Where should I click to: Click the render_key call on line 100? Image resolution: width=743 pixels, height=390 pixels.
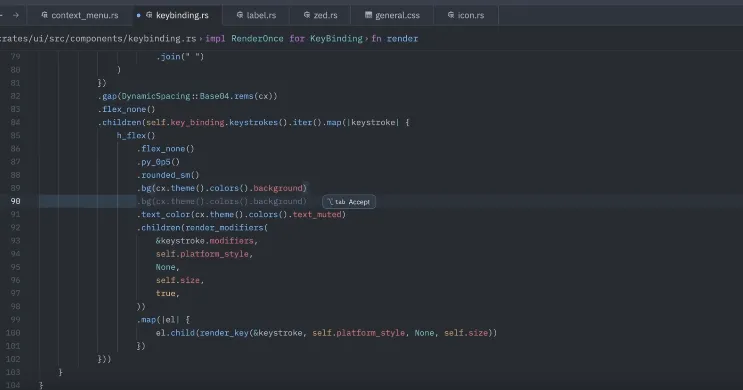coord(224,333)
